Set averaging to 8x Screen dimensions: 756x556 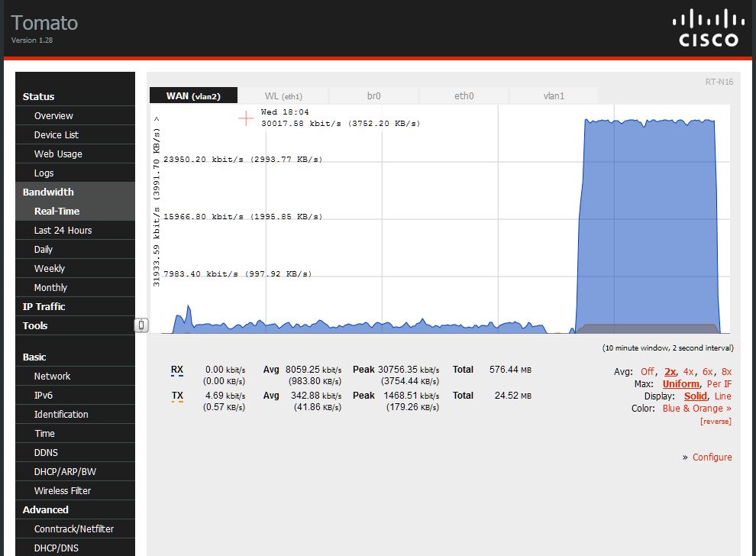click(x=726, y=372)
